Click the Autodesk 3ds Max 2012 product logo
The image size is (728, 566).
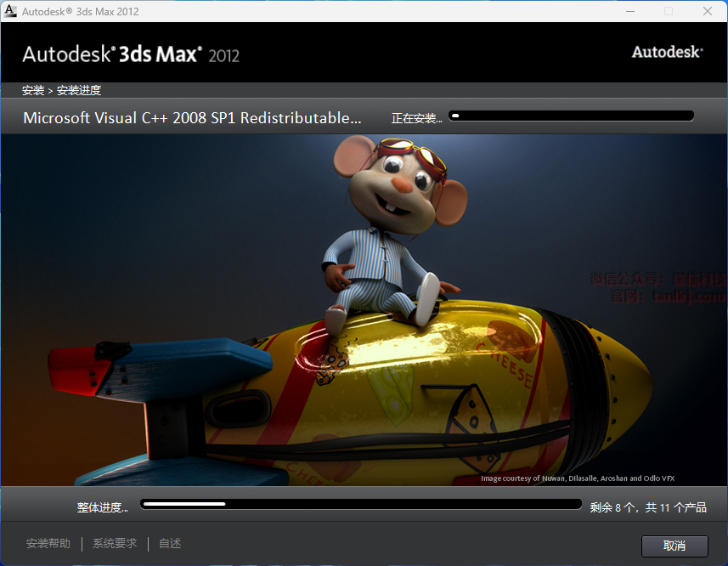[131, 54]
